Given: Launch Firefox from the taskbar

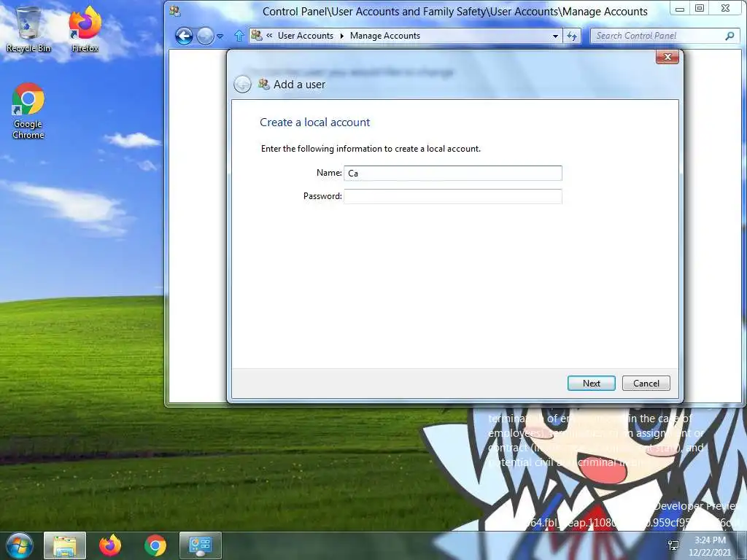Looking at the screenshot, I should (x=110, y=545).
